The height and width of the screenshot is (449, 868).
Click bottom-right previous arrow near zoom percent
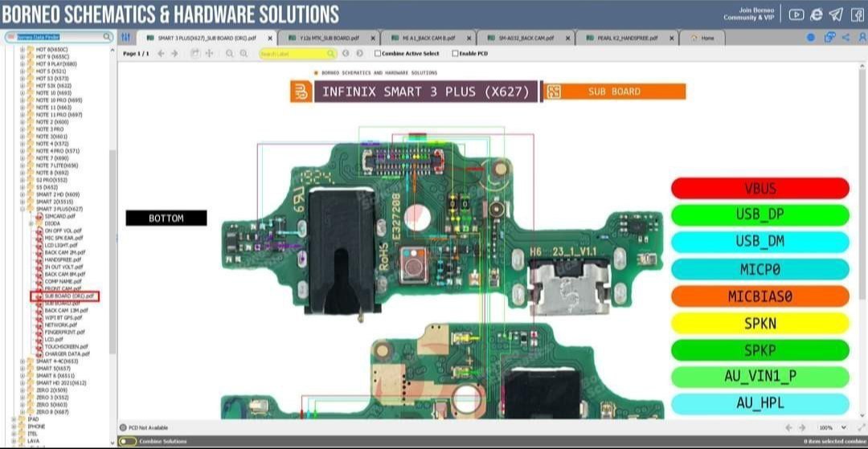point(788,427)
